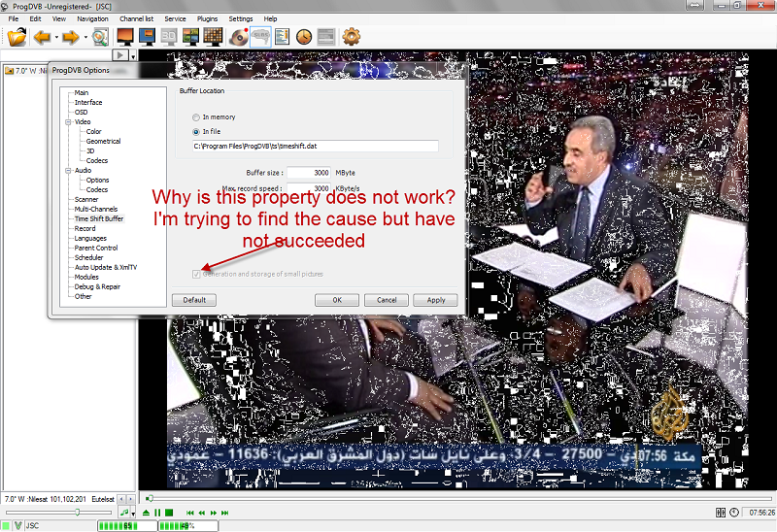Open the scheduler clock icon
This screenshot has width=777, height=532.
(304, 37)
